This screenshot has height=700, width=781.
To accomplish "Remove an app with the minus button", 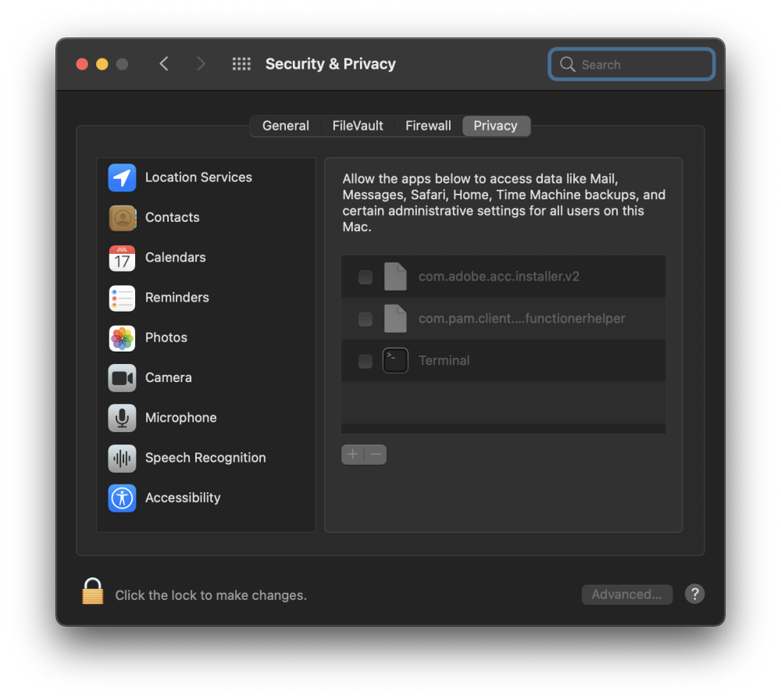I will (376, 455).
